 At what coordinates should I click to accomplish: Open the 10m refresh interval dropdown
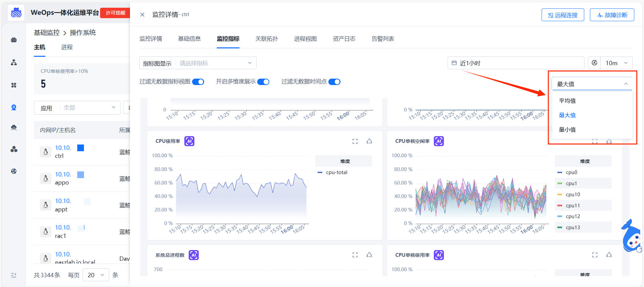pyautogui.click(x=616, y=63)
